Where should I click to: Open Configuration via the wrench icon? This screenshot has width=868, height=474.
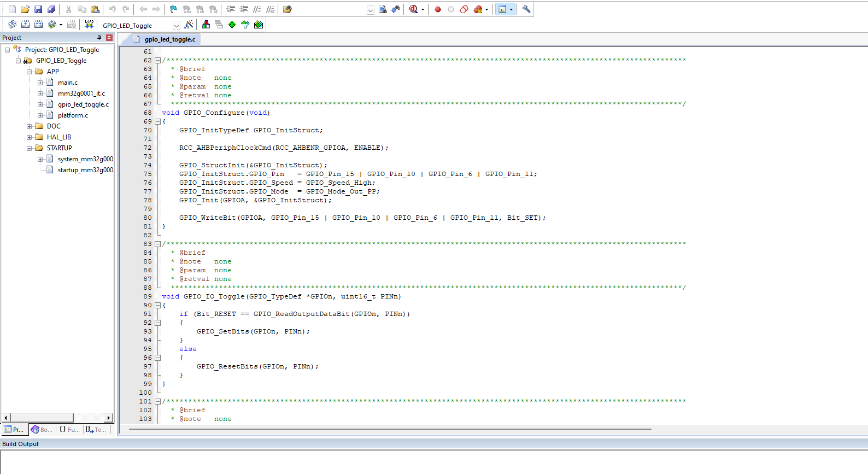point(526,9)
